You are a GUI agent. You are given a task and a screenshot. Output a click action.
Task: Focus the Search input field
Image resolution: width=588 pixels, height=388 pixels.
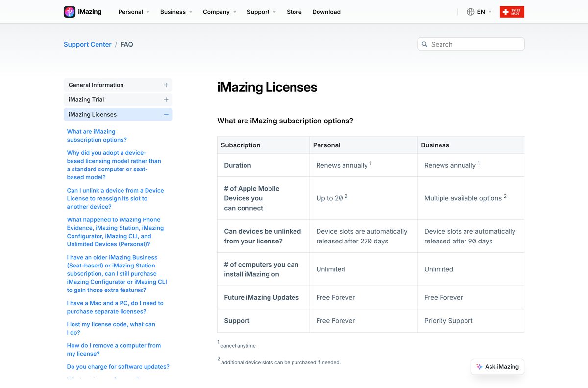[471, 44]
